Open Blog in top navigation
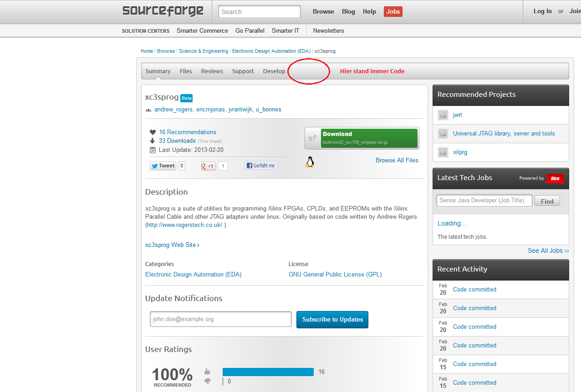Image resolution: width=581 pixels, height=392 pixels. click(348, 12)
